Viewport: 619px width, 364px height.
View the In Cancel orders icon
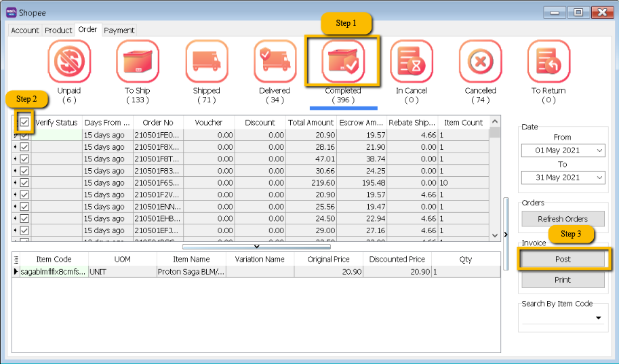click(x=412, y=62)
